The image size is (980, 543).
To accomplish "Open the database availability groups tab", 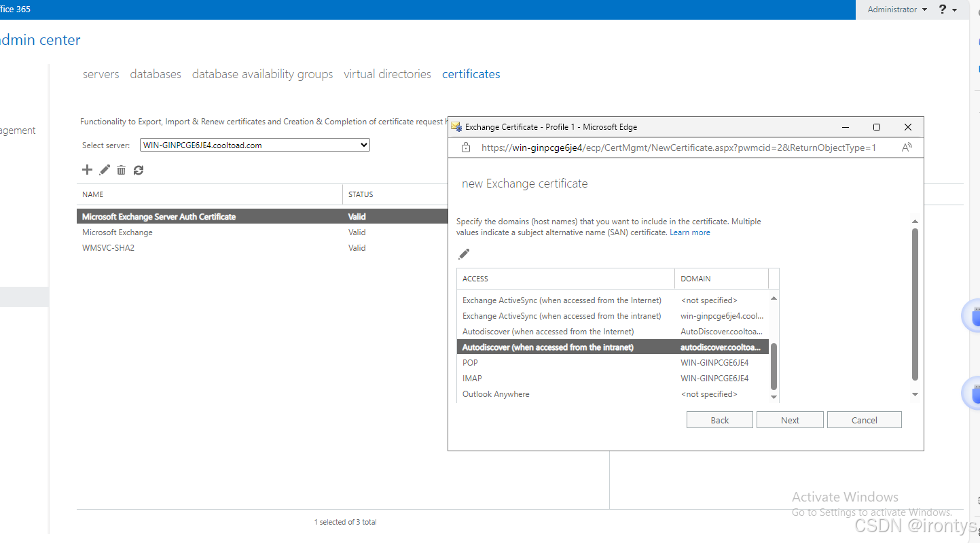I will tap(263, 74).
